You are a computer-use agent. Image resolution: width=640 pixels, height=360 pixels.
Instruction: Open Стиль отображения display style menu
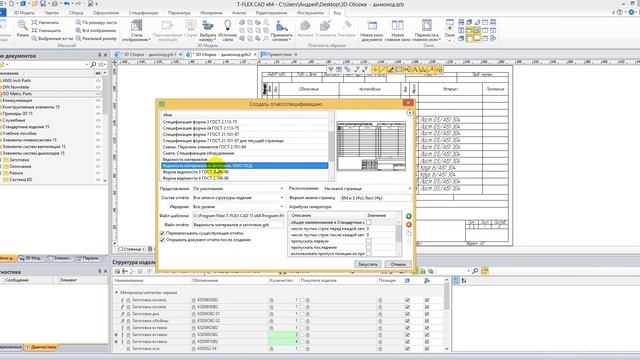pyautogui.click(x=136, y=30)
